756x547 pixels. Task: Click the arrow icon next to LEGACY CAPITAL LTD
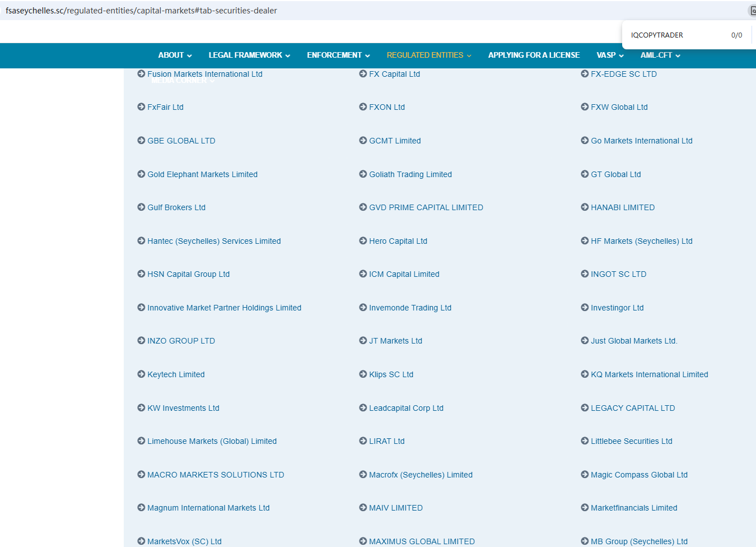tap(585, 408)
